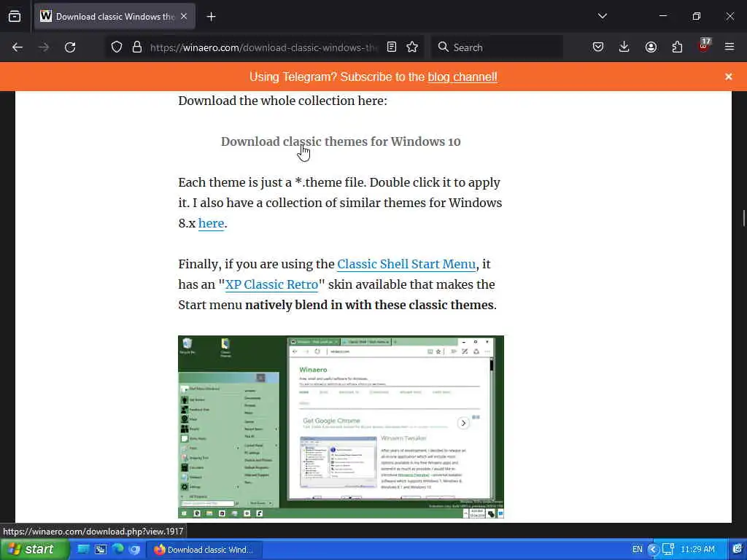The image size is (747, 560).
Task: Open extension icon with 17 badge
Action: [704, 46]
